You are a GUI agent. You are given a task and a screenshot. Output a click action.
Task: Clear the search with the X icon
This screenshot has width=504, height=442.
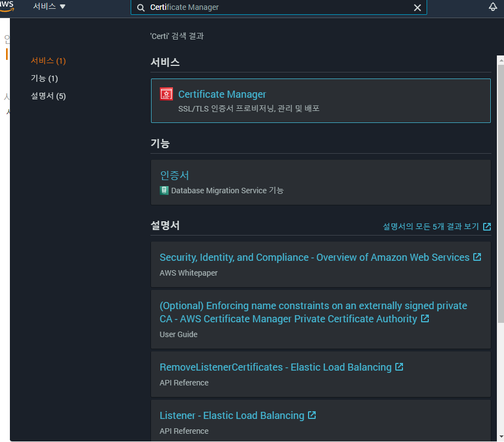click(x=417, y=7)
